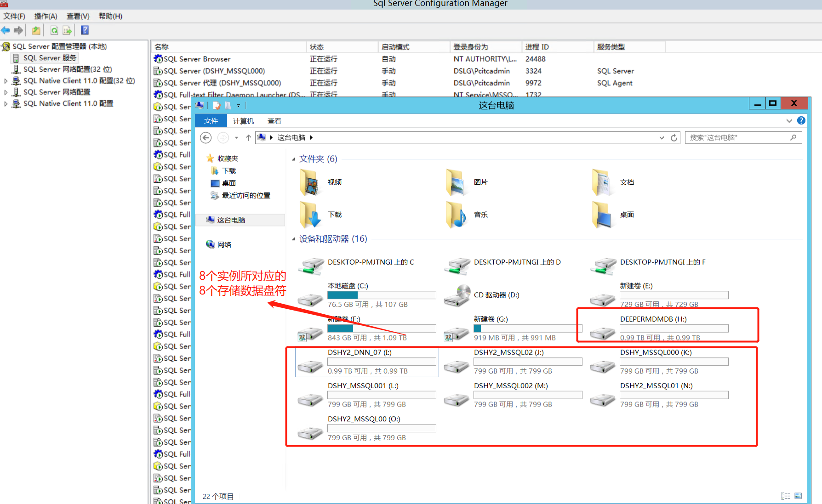Select the DSHY2_MSSQL01 (N:) drive

[x=659, y=395]
